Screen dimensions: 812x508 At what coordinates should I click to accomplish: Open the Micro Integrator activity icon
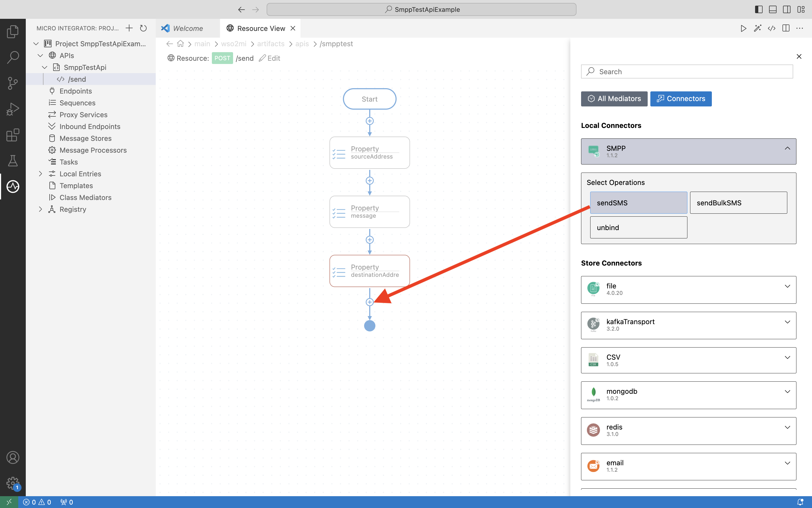[x=13, y=187]
